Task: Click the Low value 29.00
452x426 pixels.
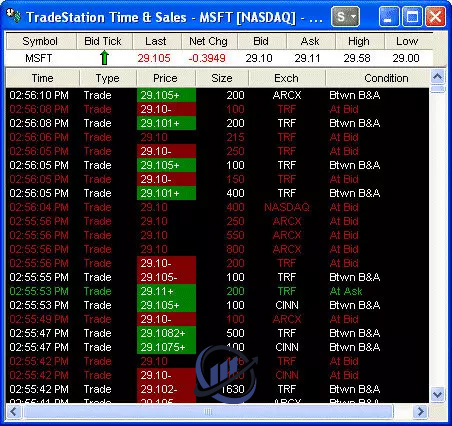Action: (406, 58)
